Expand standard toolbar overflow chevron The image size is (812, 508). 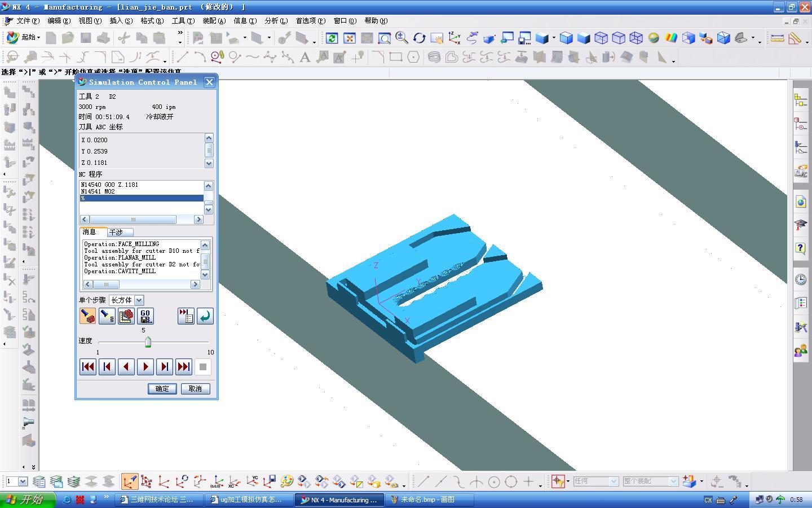[180, 33]
